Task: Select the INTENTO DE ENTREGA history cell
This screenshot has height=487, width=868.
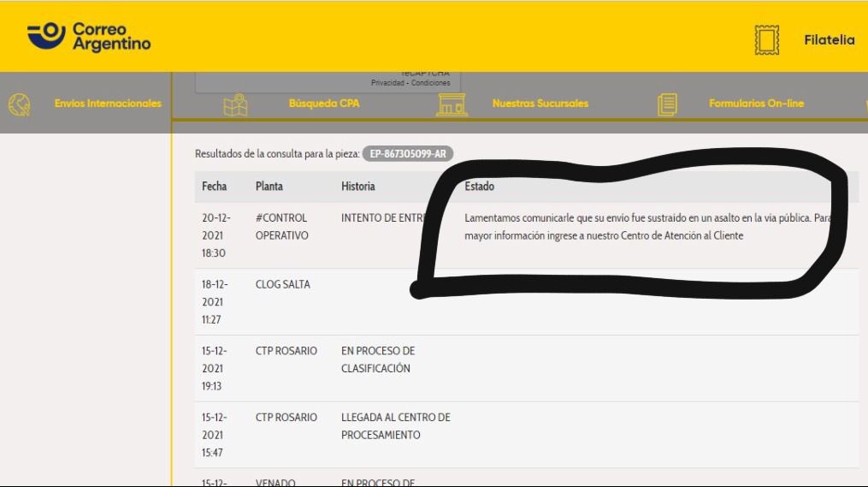Action: point(383,217)
